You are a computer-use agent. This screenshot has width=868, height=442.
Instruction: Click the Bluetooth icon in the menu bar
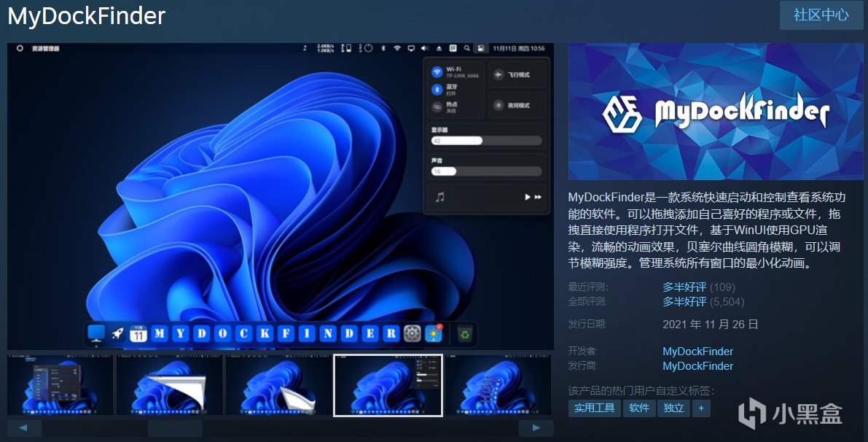(x=383, y=48)
